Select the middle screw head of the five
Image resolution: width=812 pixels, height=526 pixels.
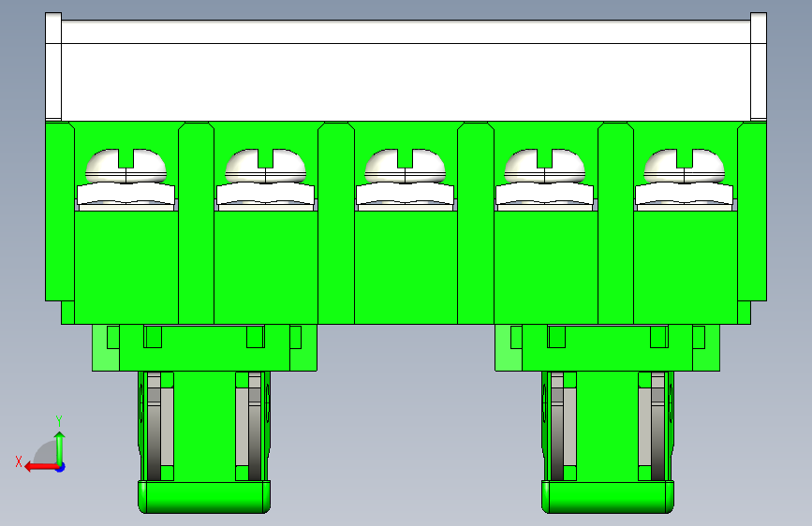405,167
